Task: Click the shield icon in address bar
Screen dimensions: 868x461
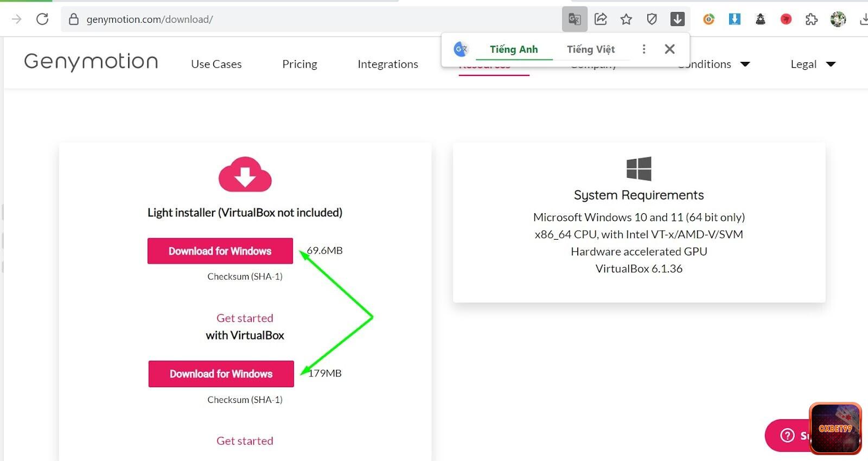Action: (652, 20)
